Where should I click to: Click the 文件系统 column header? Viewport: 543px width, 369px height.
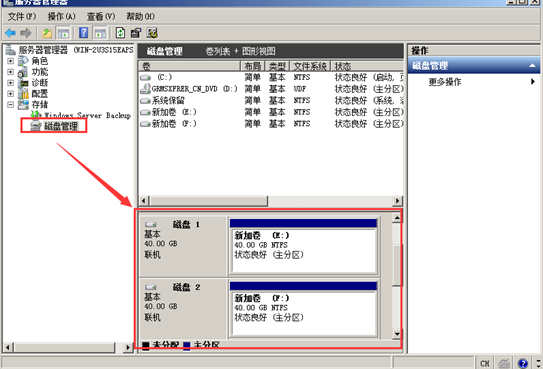point(310,66)
